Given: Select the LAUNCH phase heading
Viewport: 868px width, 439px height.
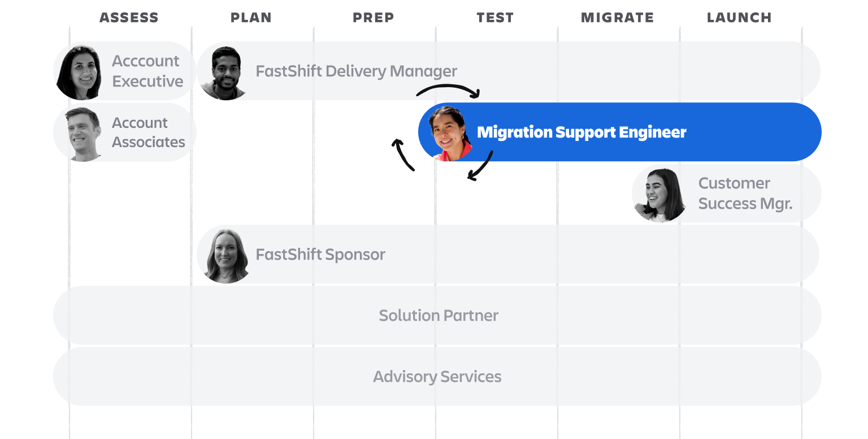Looking at the screenshot, I should (x=739, y=18).
